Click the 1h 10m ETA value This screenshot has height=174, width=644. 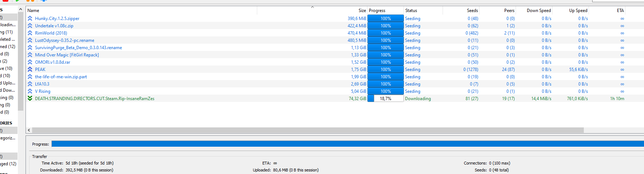click(617, 98)
